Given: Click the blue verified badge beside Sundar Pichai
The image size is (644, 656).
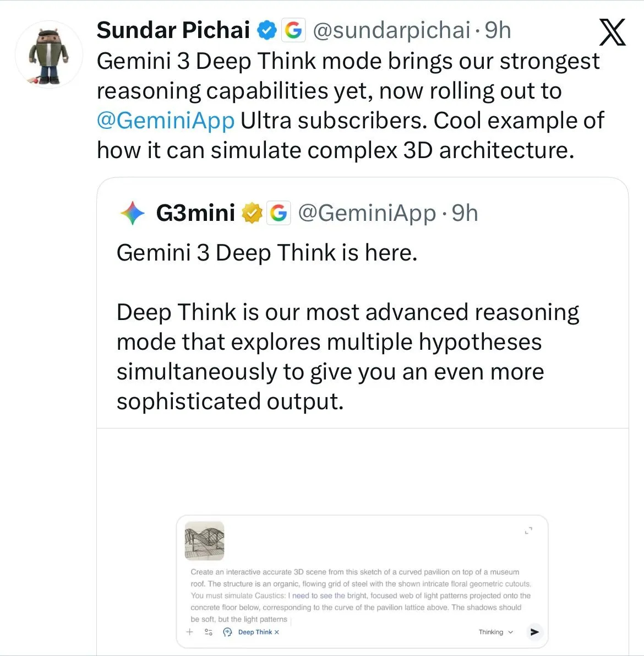Looking at the screenshot, I should 267,30.
